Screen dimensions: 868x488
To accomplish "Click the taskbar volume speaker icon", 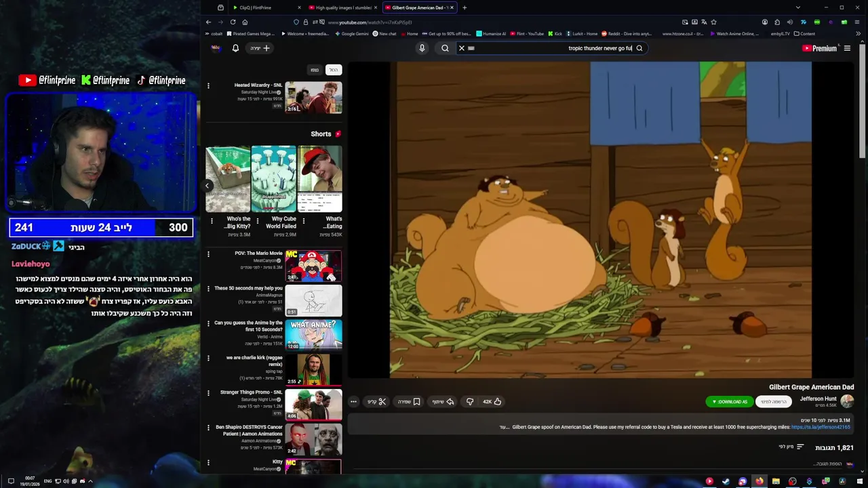I will click(66, 481).
